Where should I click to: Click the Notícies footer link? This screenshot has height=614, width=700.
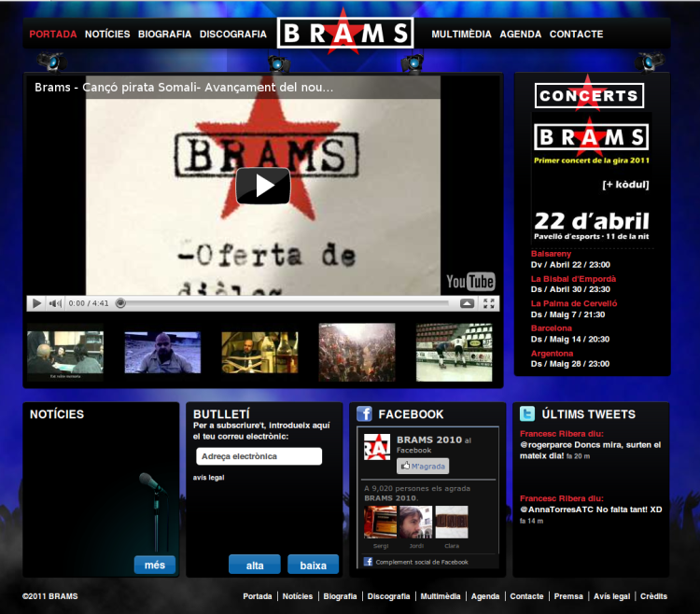[298, 596]
